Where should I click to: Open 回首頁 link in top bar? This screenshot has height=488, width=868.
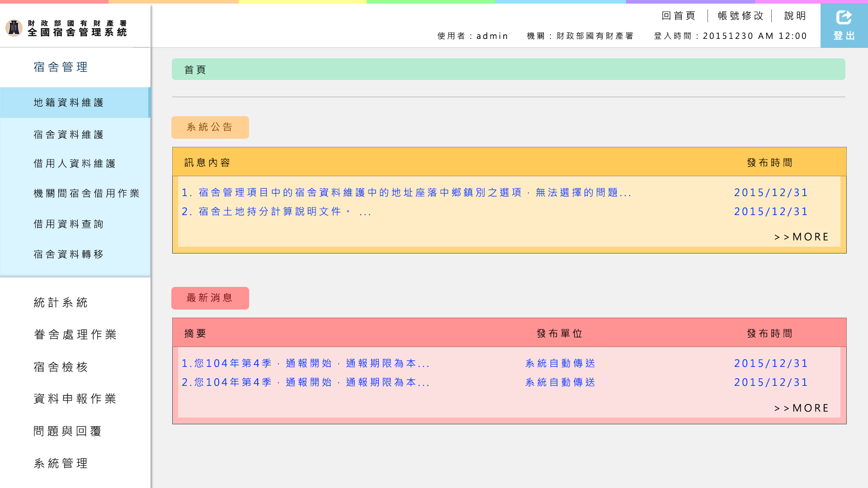click(678, 16)
